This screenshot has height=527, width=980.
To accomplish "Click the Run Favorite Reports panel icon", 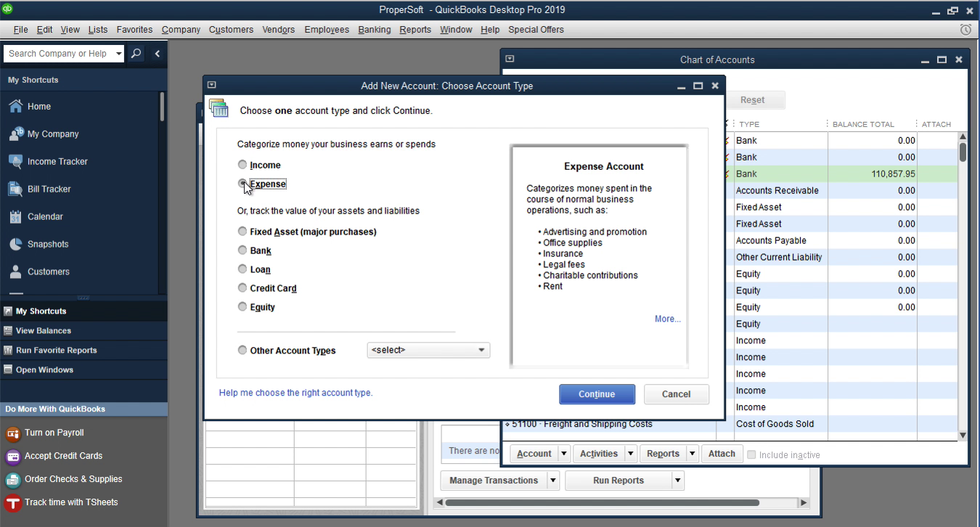I will tap(8, 351).
